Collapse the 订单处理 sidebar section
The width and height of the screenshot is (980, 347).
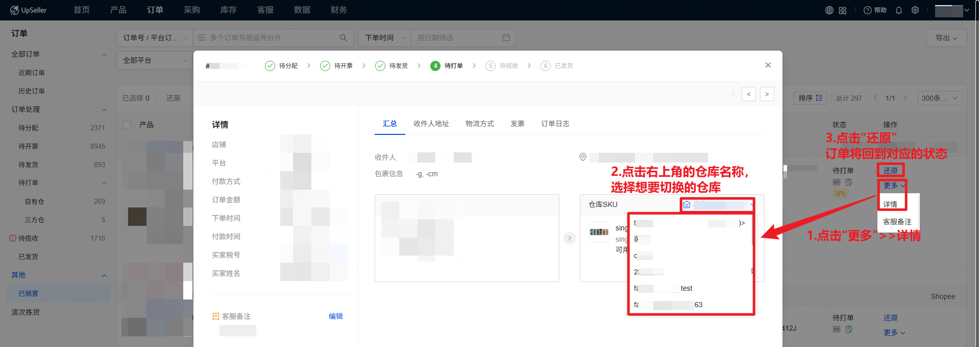click(104, 109)
